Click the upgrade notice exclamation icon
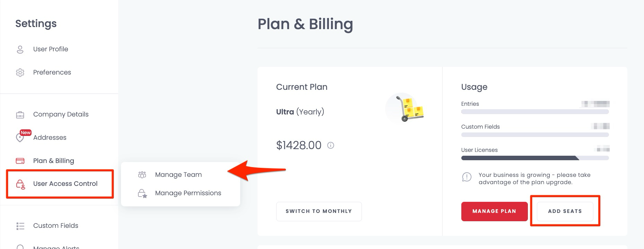 point(467,177)
